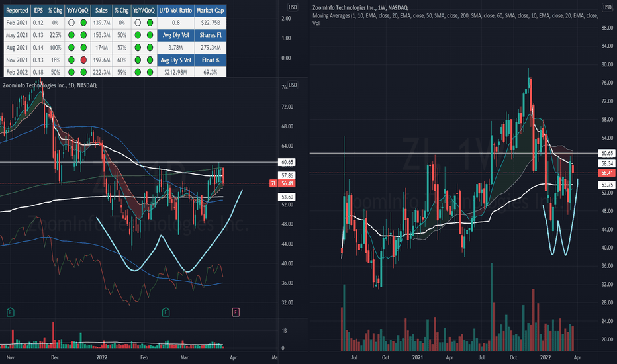Click the red ZI ticker tag on price axis
The image size is (617, 364).
coord(273,183)
